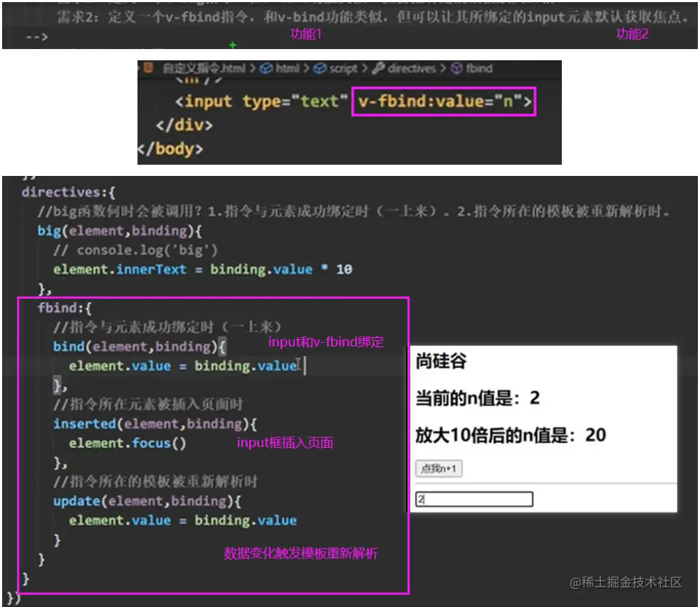Click the big(element,binding){ line
The image size is (700, 607).
tap(119, 231)
